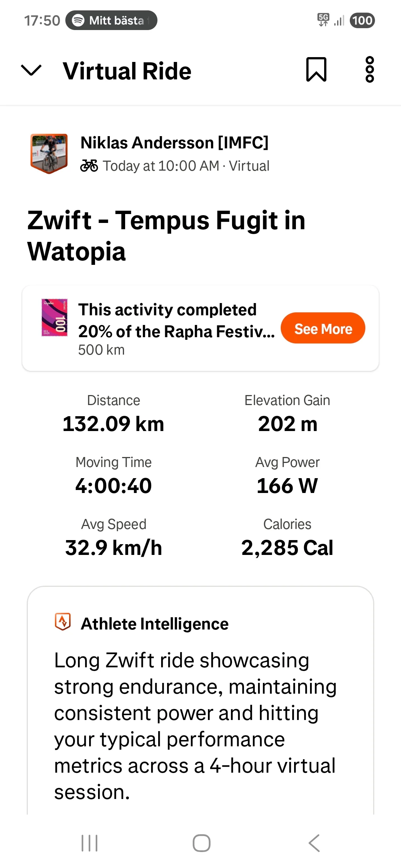
Task: Tap the Avg Power 166 W stat
Action: click(287, 476)
